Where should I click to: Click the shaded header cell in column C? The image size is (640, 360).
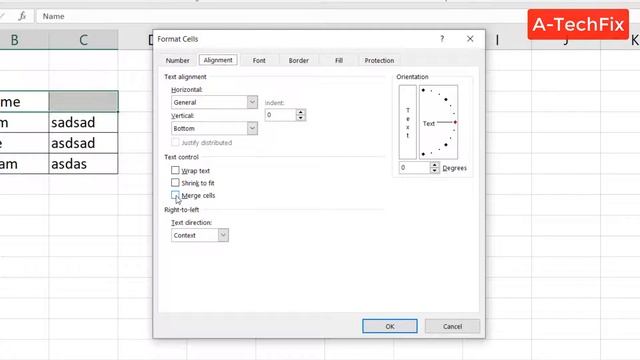coord(83,101)
